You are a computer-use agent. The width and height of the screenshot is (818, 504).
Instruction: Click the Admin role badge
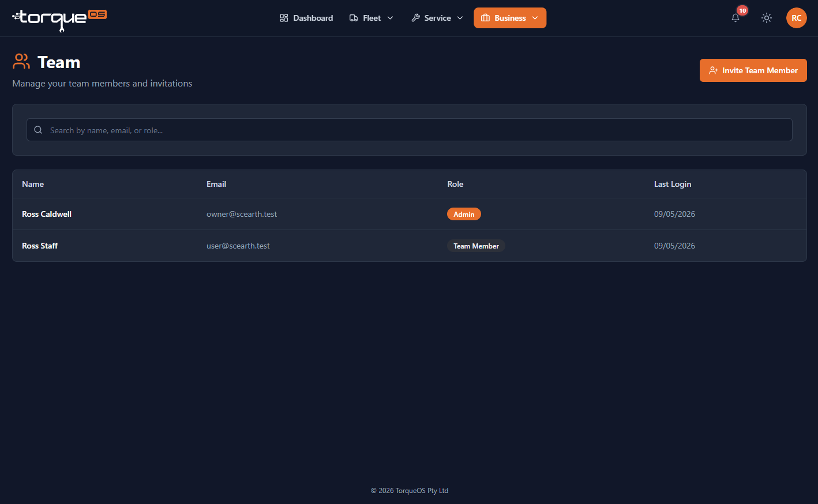coord(464,214)
